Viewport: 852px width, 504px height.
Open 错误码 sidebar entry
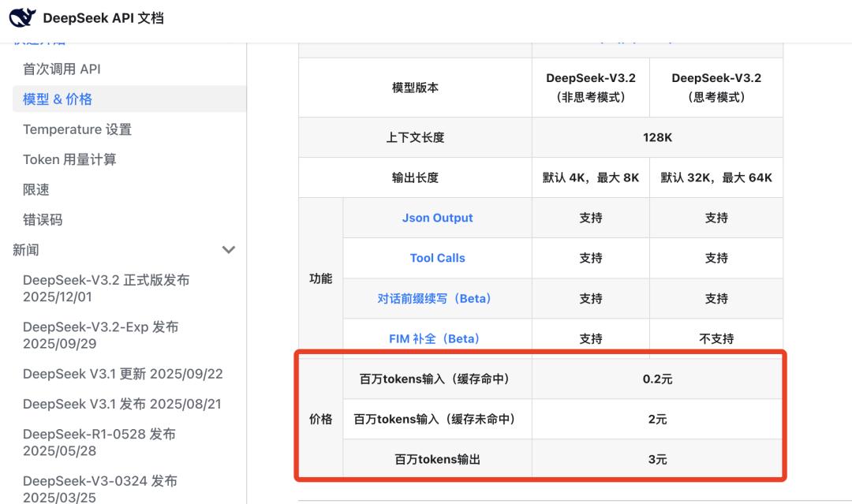[43, 220]
